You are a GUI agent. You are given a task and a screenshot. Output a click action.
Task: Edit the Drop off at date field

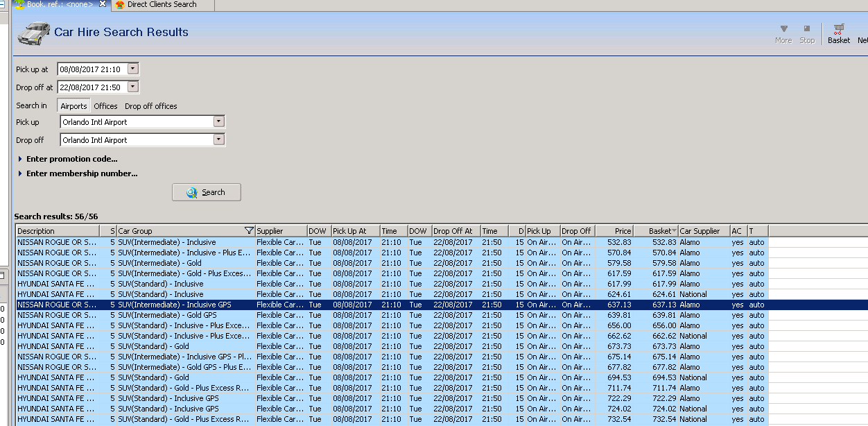pyautogui.click(x=92, y=87)
